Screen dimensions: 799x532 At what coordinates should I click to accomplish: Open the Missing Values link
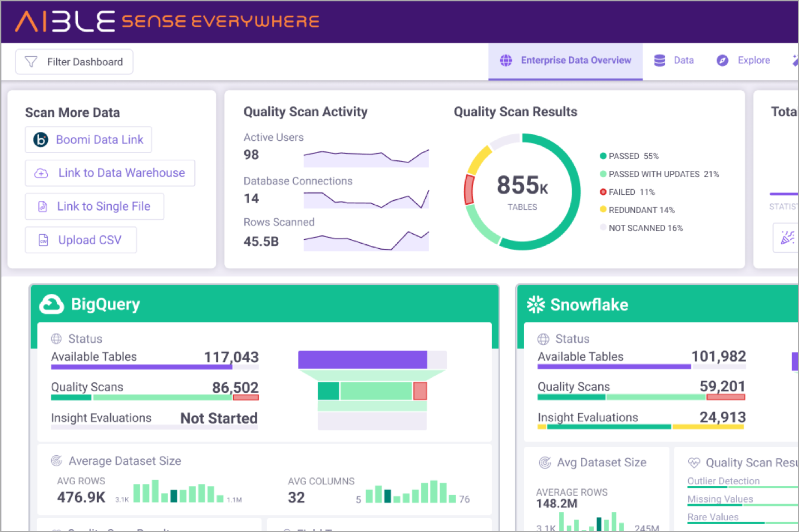click(720, 499)
